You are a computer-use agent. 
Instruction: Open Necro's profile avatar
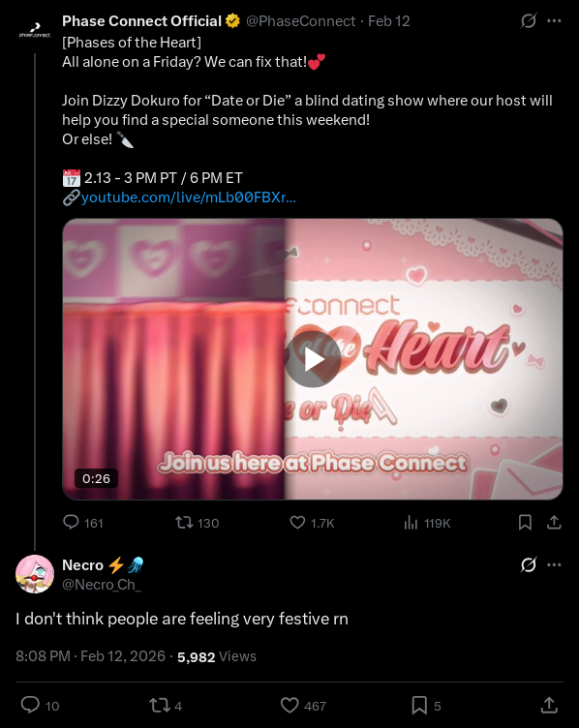coord(35,574)
